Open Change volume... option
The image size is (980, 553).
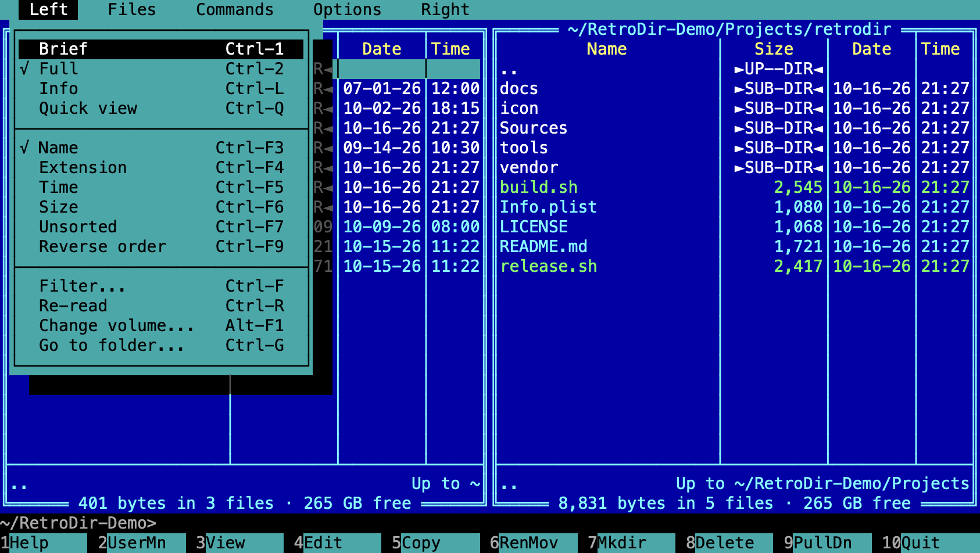coord(161,326)
